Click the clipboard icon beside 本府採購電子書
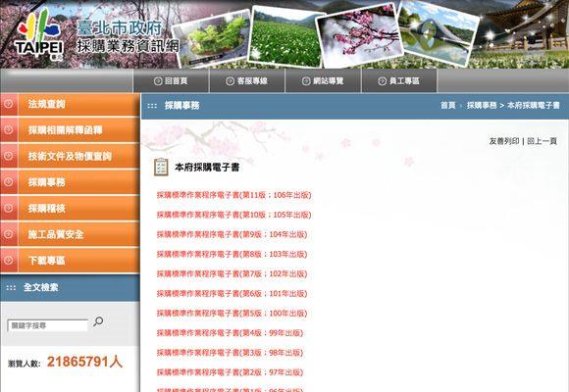Viewport: 569px width, 392px height. pos(161,168)
